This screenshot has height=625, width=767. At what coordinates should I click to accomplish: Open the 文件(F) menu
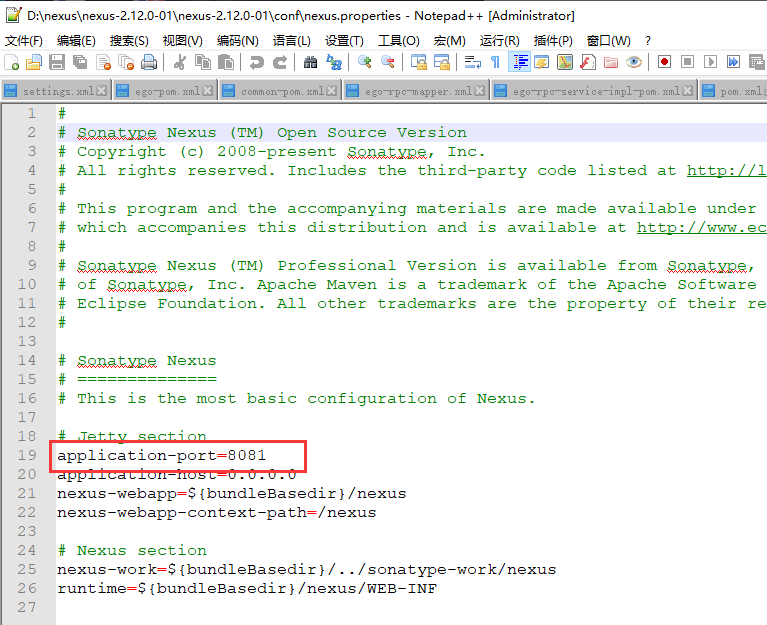point(23,41)
